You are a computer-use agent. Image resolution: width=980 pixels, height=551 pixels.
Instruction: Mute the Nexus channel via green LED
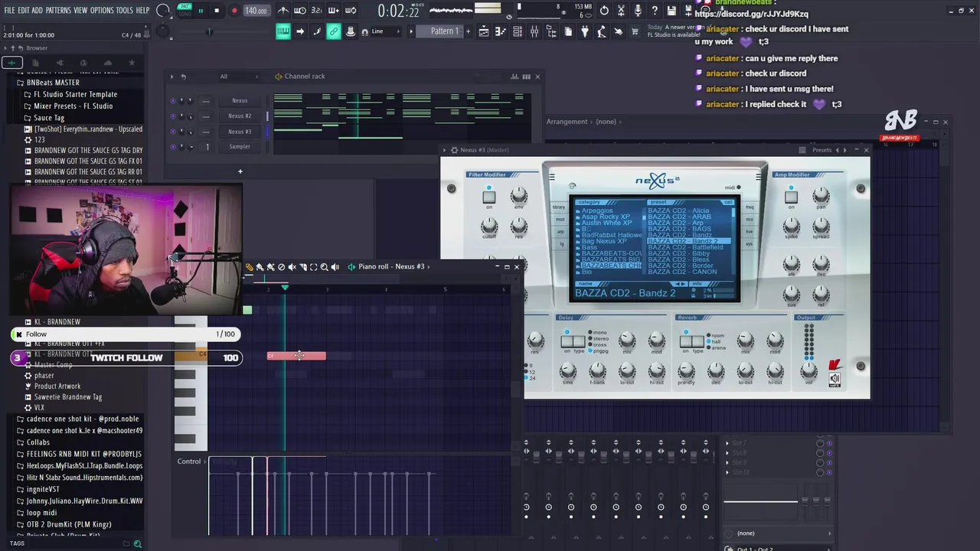pyautogui.click(x=172, y=100)
